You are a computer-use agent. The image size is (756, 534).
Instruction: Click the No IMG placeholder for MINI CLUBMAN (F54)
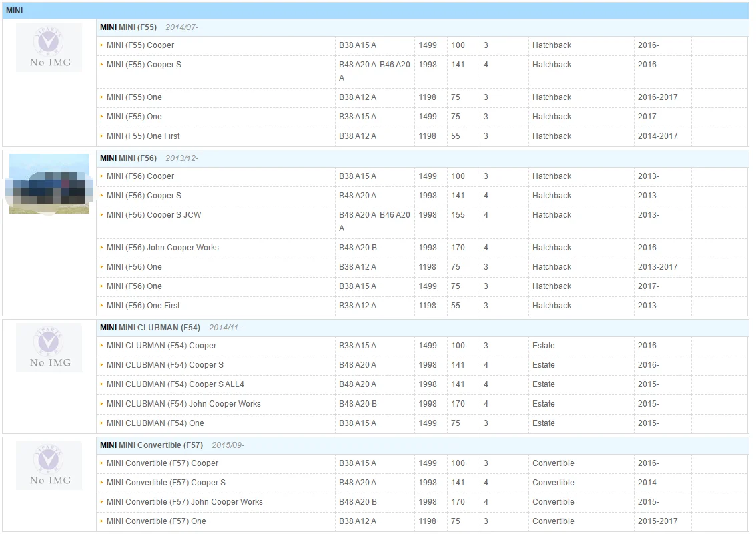pyautogui.click(x=49, y=348)
